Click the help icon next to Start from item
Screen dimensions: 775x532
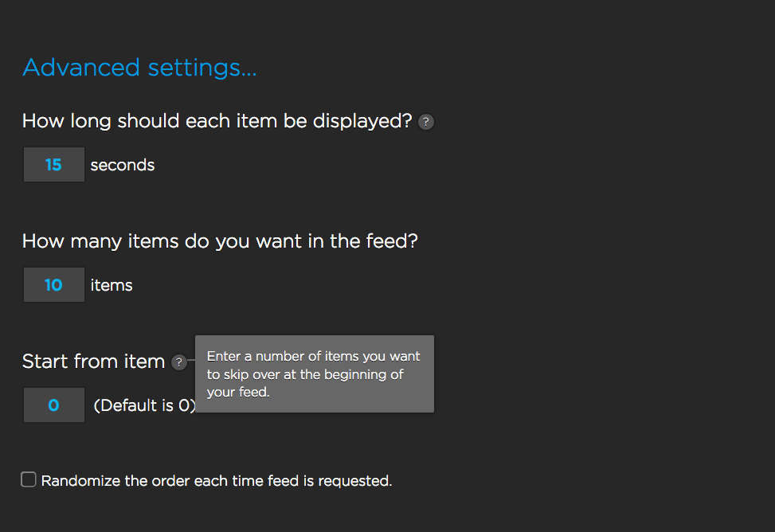click(179, 362)
